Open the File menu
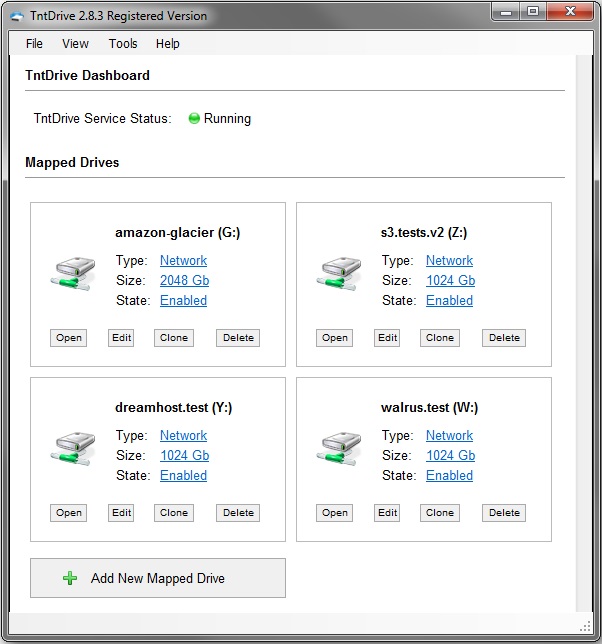This screenshot has width=602, height=644. pyautogui.click(x=34, y=44)
